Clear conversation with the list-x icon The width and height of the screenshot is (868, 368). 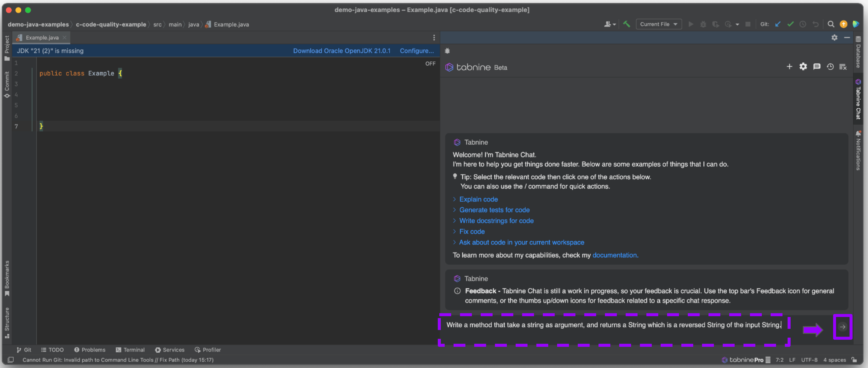point(843,67)
